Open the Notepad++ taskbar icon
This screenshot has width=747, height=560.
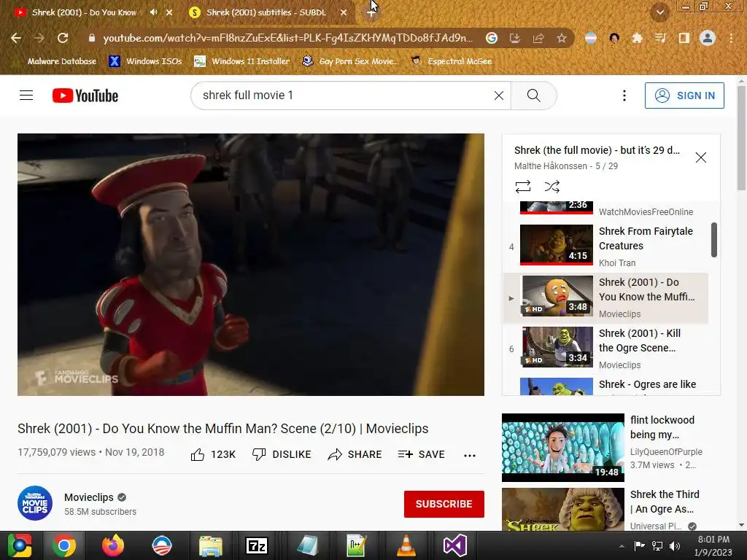click(x=356, y=545)
